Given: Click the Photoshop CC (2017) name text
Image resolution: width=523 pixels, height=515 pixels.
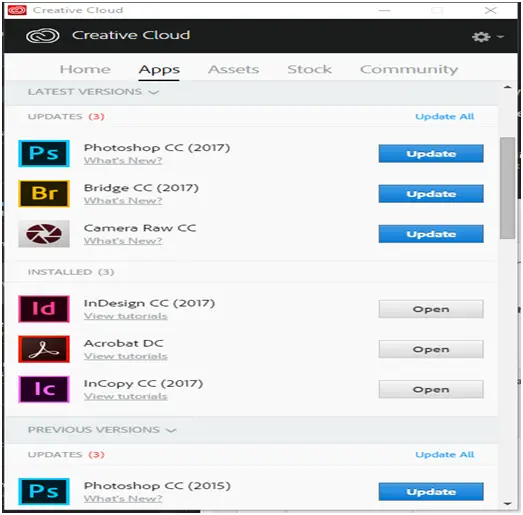Looking at the screenshot, I should [x=157, y=147].
